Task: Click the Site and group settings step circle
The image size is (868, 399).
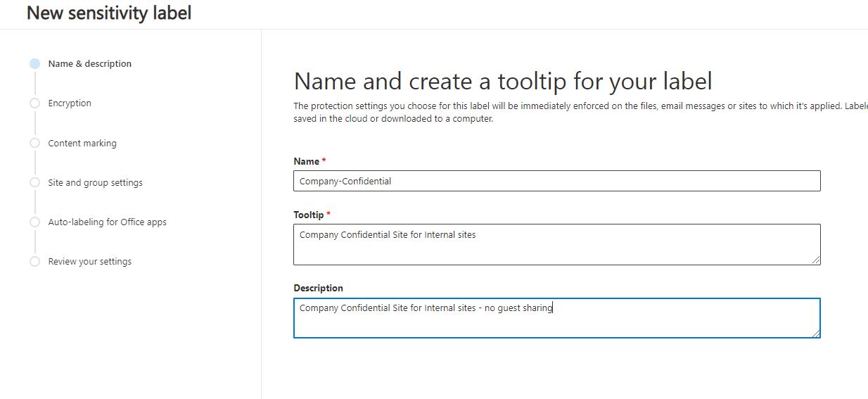Action: 34,182
